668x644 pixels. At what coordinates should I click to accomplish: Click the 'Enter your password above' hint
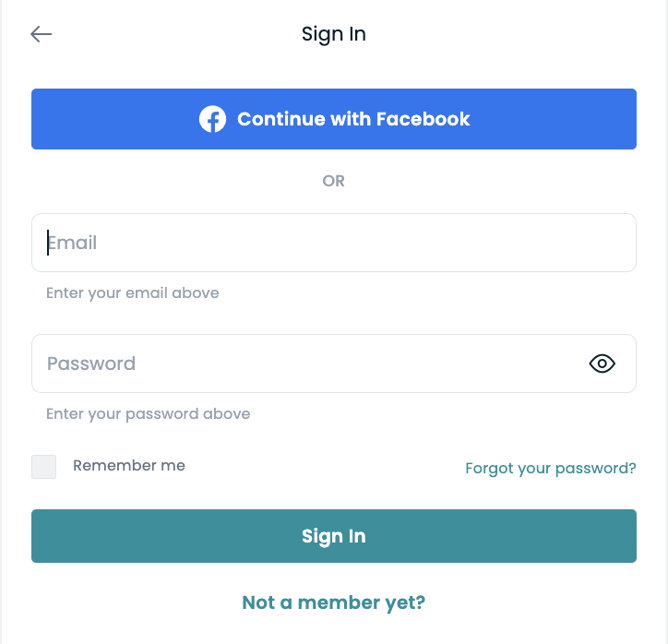(148, 413)
